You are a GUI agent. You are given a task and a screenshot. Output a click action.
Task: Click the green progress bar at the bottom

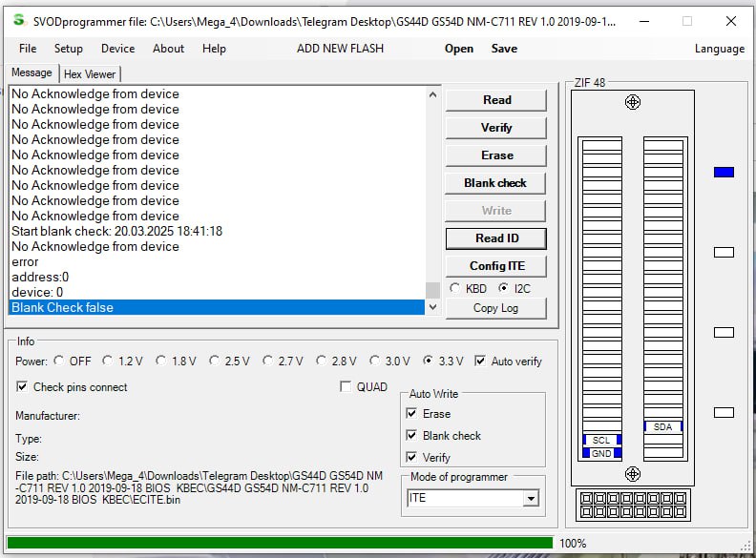(x=279, y=543)
